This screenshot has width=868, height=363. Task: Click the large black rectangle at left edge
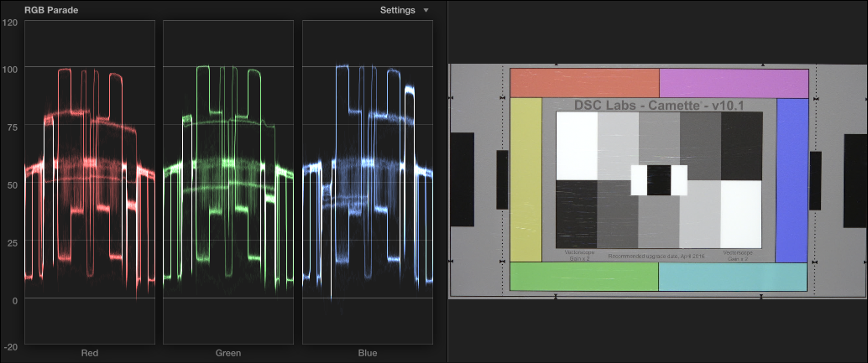tap(462, 179)
